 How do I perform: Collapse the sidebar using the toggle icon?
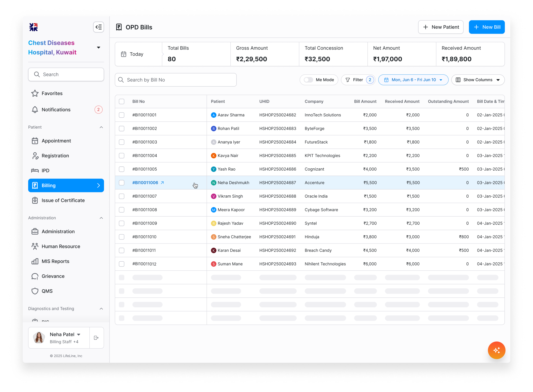(99, 27)
